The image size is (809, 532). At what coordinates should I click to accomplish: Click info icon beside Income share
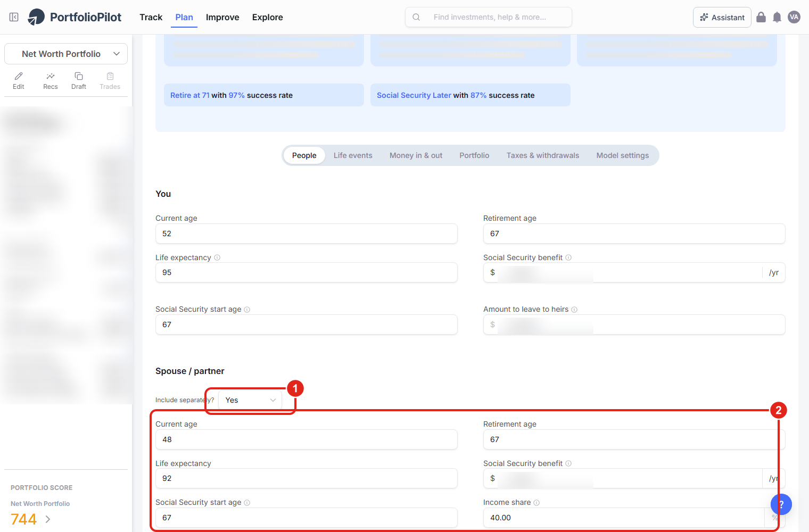(x=536, y=503)
